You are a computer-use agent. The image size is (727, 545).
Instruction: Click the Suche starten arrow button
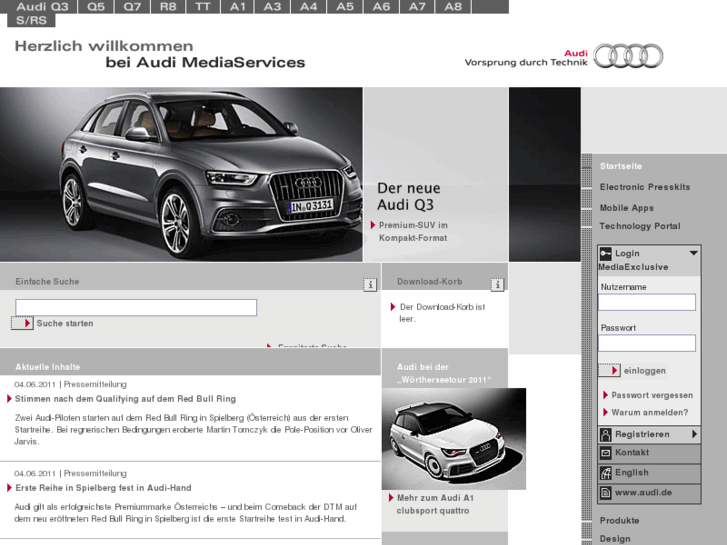[x=22, y=323]
